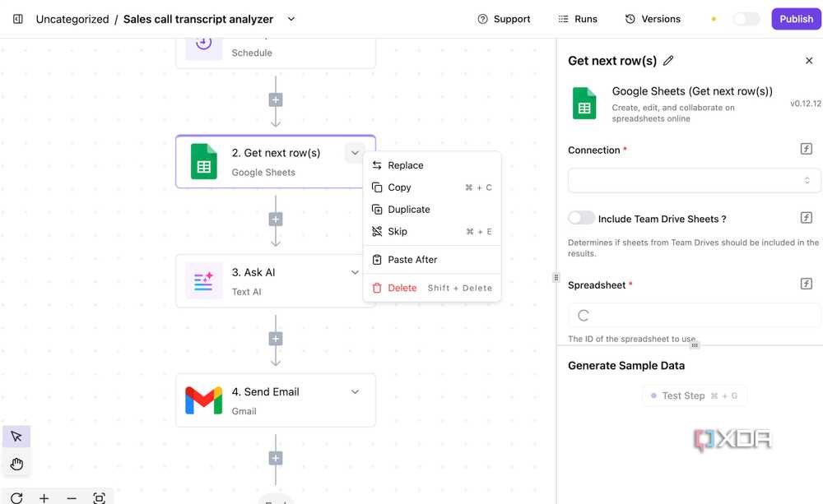Click the Gmail step icon
The width and height of the screenshot is (823, 504).
203,400
